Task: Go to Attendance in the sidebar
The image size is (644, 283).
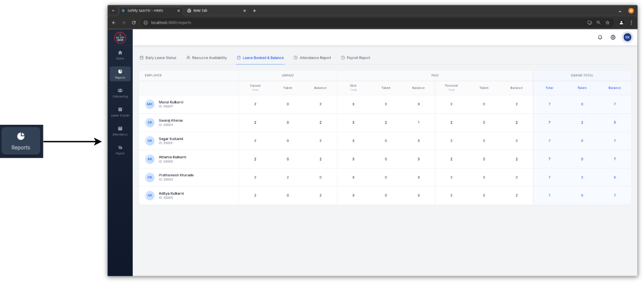Action: pos(120,131)
